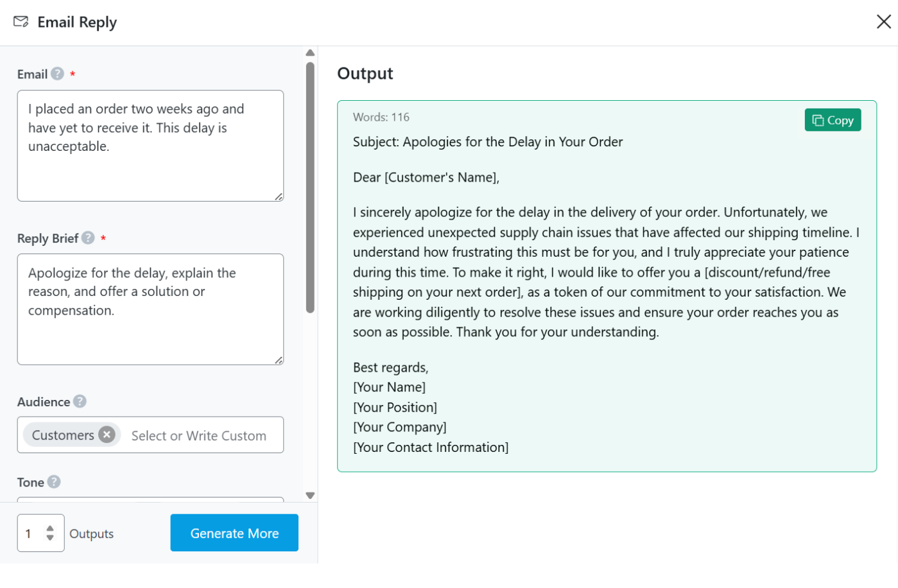Image resolution: width=898 pixels, height=588 pixels.
Task: Click the Audience help question mark icon
Action: click(80, 402)
